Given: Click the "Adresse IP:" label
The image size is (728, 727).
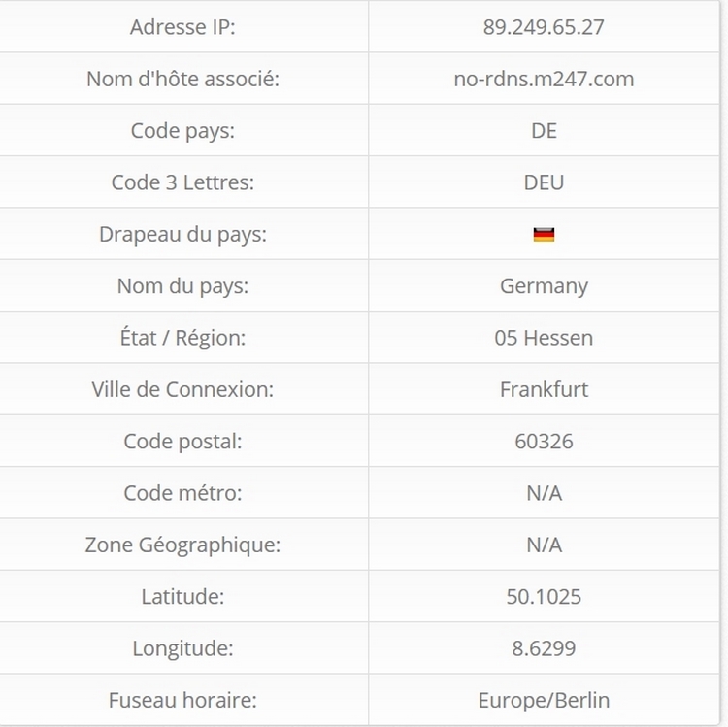Looking at the screenshot, I should click(182, 27).
